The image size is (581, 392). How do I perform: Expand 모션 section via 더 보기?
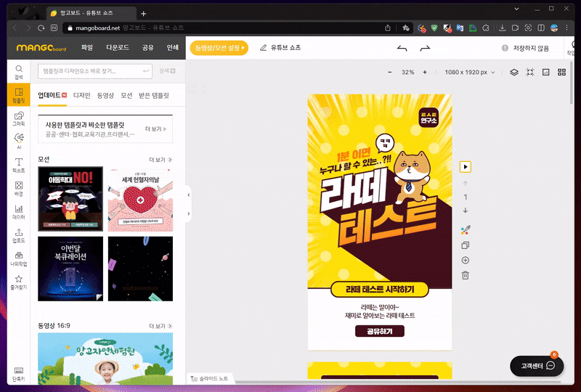pyautogui.click(x=161, y=160)
